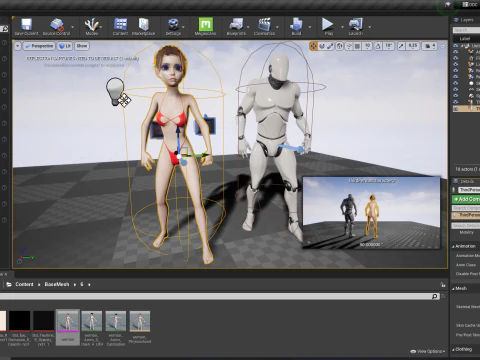Click the green translate axis arrow gizmo
The image size is (480, 360).
tap(197, 155)
